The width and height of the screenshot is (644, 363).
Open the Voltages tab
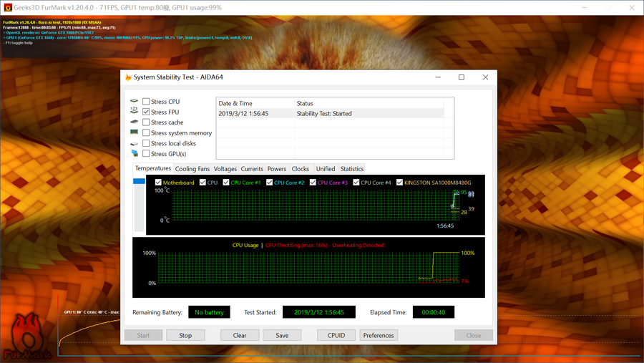point(225,169)
